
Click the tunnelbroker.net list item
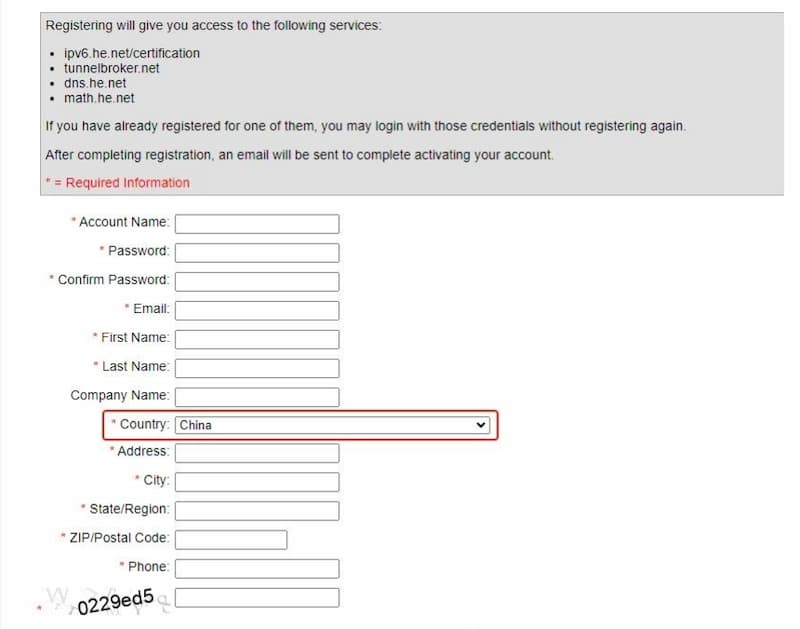coord(112,68)
